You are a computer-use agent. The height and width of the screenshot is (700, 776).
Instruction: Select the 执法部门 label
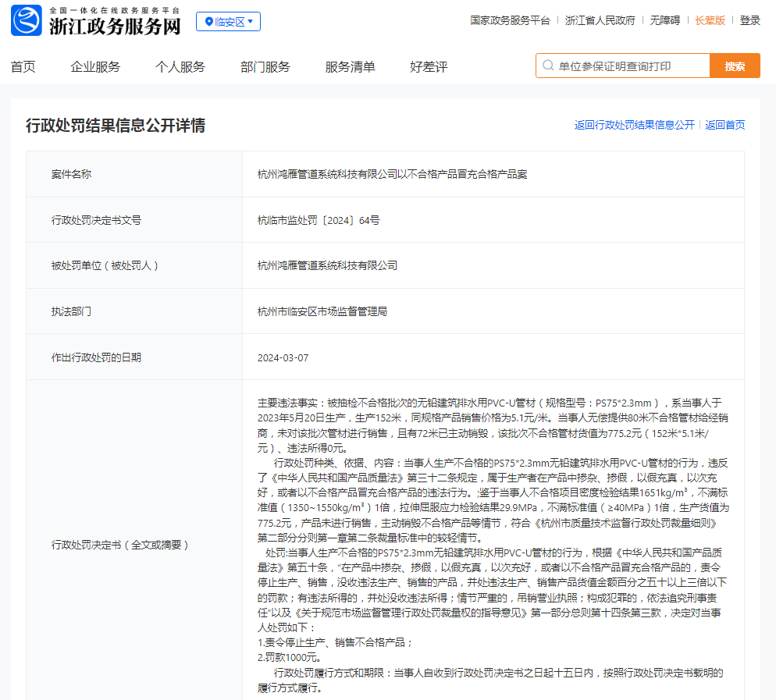pos(71,311)
